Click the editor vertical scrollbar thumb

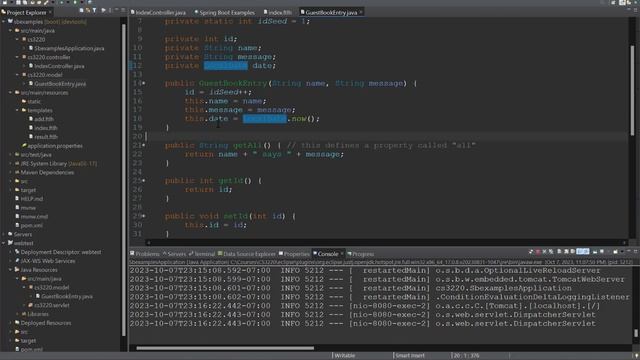[632, 90]
